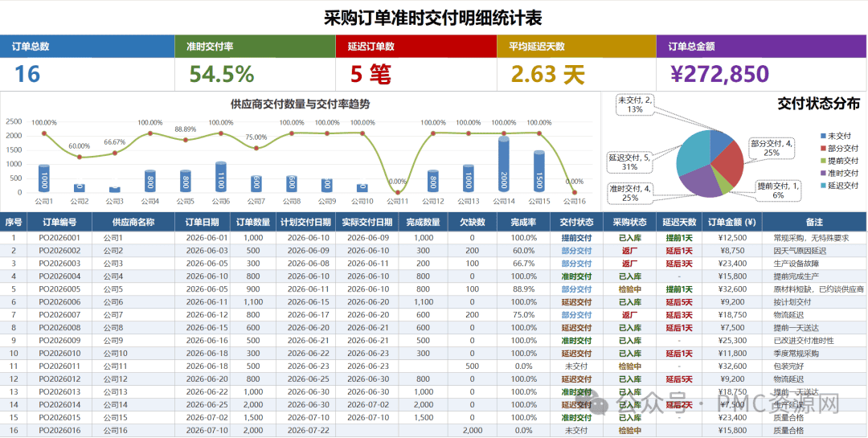Click the 未交付 blue legend swatch
Viewport: 868px width, 438px height.
pyautogui.click(x=823, y=136)
